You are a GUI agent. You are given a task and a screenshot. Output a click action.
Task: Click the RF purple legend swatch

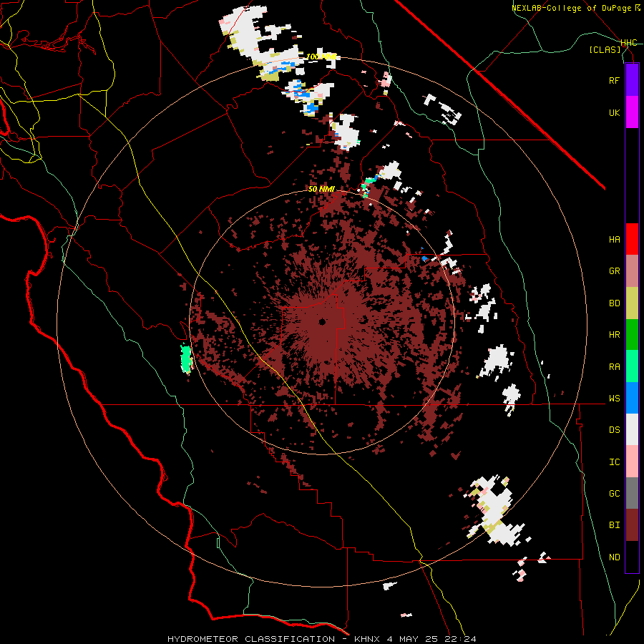[x=632, y=80]
